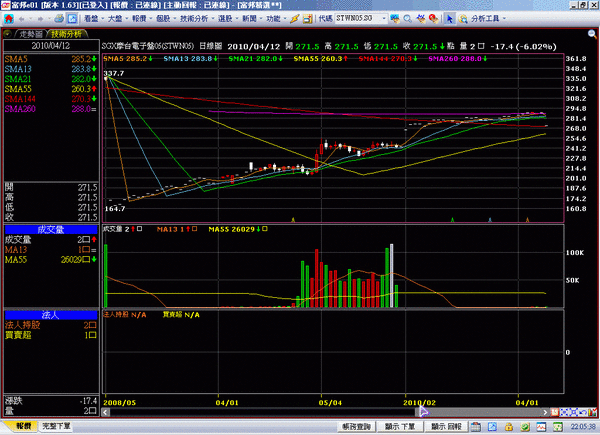
Task: Click the magnifier icon before 分析工具
Action: coord(463,19)
